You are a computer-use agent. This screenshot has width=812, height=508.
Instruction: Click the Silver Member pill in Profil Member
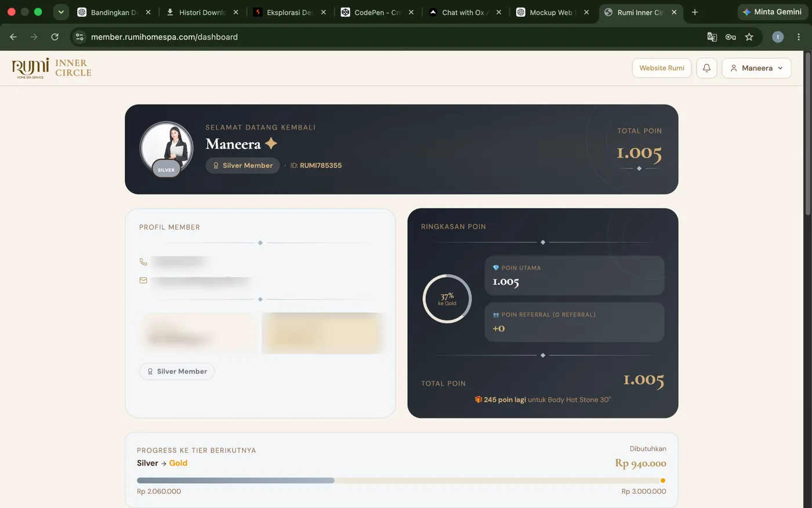click(177, 372)
